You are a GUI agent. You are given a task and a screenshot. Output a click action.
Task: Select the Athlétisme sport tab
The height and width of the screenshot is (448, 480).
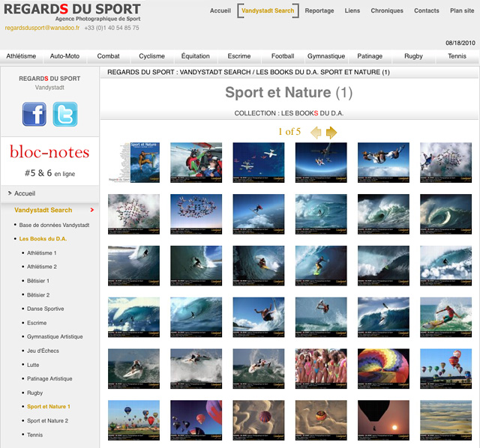point(21,56)
